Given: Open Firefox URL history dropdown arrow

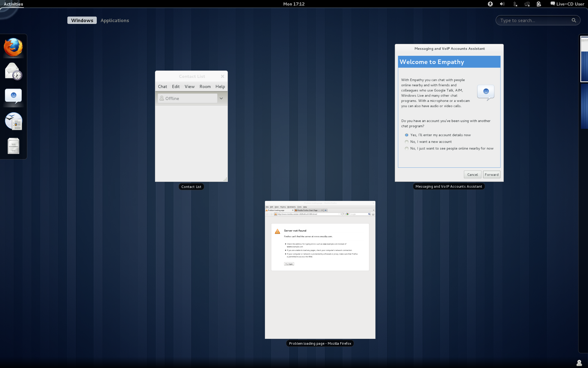Looking at the screenshot, I should (341, 214).
